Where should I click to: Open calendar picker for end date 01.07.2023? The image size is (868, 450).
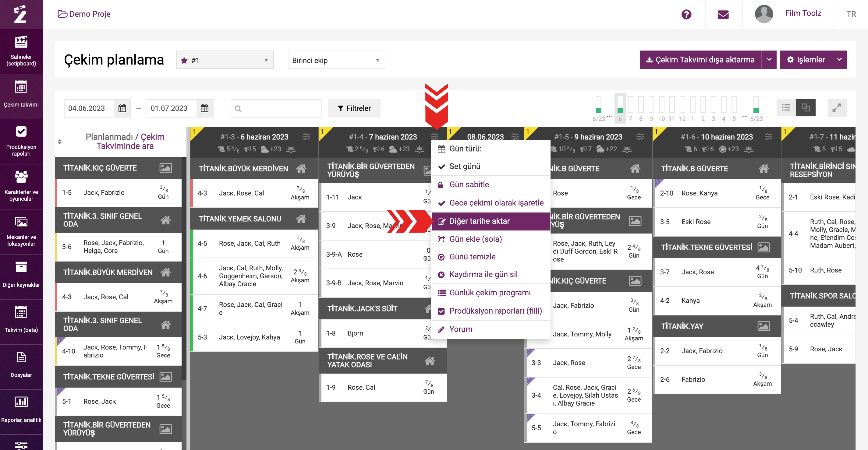(204, 108)
